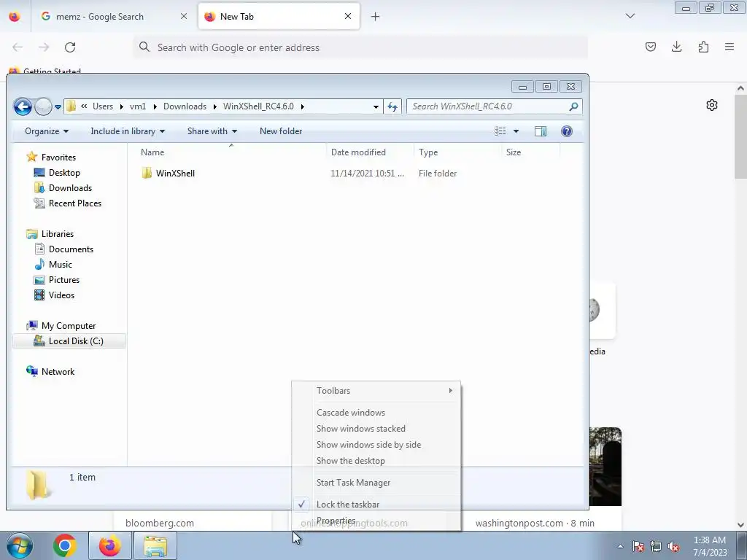The width and height of the screenshot is (747, 560).
Task: Close the New Tab browser tab
Action: tap(348, 16)
